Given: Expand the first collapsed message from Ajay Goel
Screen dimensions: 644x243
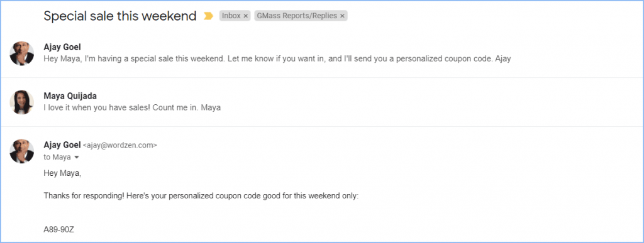Looking at the screenshot, I should click(322, 53).
